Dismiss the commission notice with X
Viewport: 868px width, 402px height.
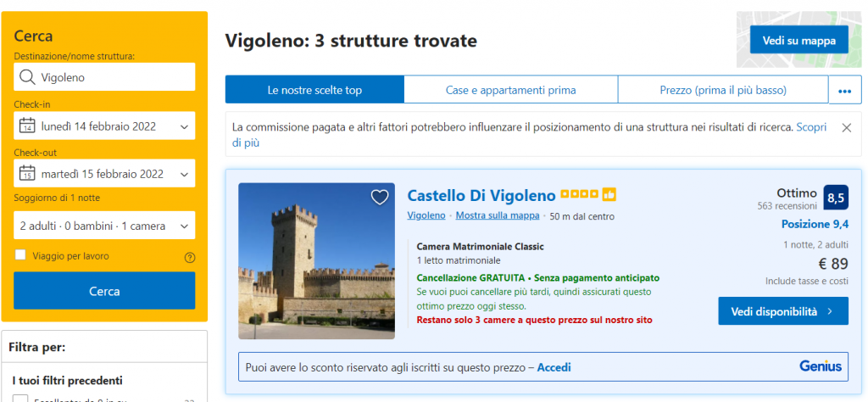coord(846,127)
